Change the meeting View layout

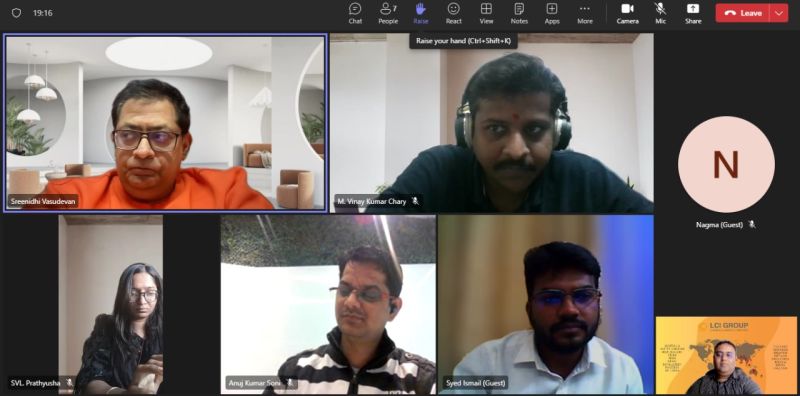486,13
